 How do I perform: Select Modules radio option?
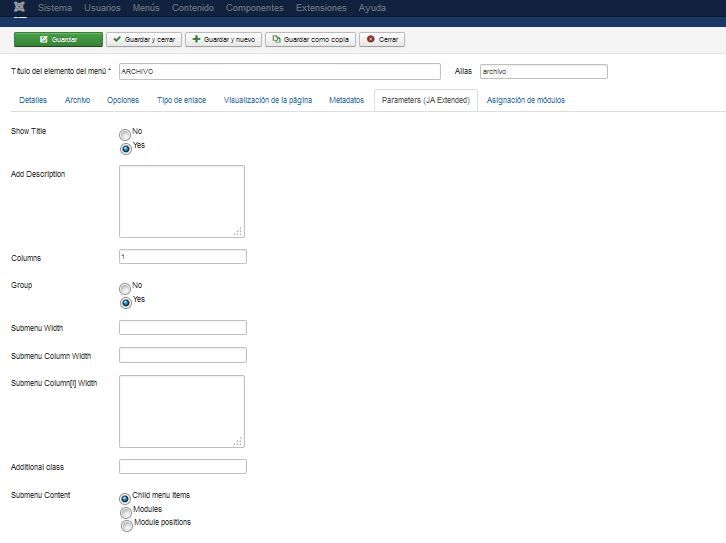pos(125,513)
